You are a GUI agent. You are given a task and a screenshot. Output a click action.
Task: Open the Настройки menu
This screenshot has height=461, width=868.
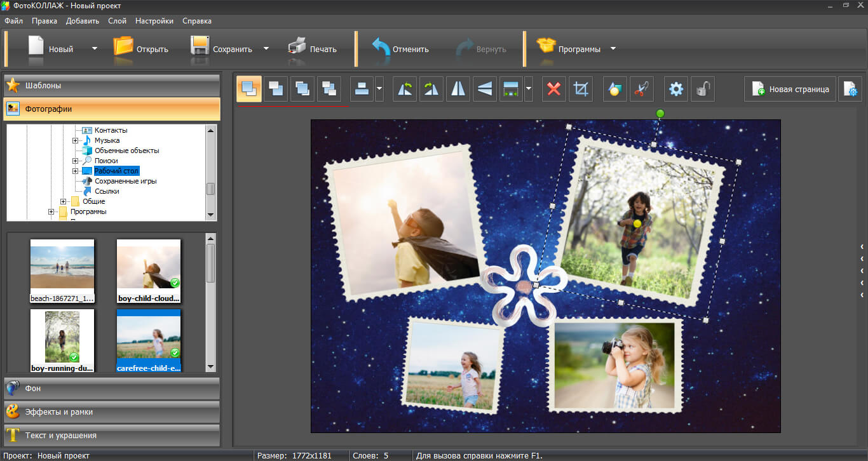(154, 21)
